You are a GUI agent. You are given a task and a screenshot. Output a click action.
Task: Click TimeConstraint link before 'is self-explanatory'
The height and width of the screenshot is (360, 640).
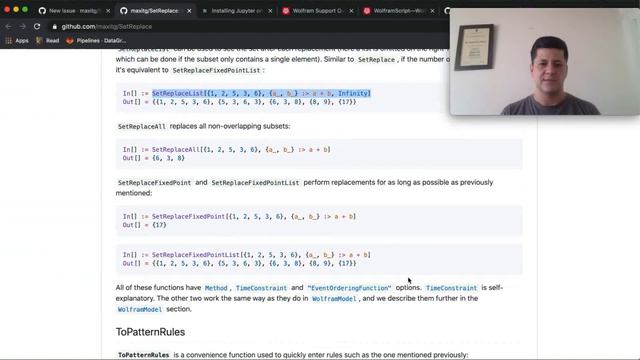coord(451,288)
